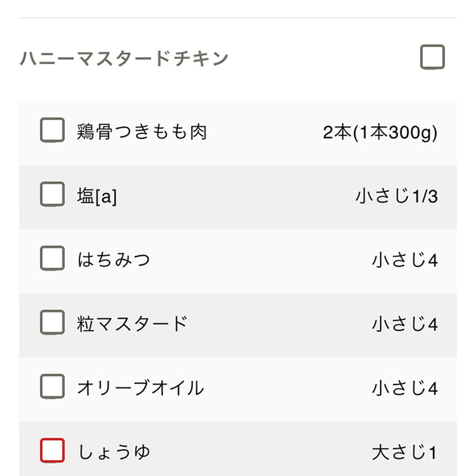Tick the 鶏骨つきもも肉 checkbox
The width and height of the screenshot is (476, 476).
(x=52, y=130)
